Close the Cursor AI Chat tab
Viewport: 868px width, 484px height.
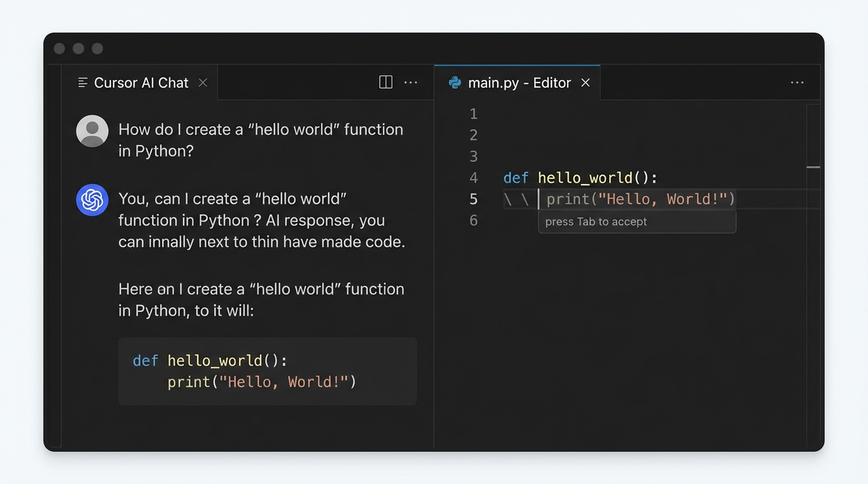pyautogui.click(x=202, y=83)
